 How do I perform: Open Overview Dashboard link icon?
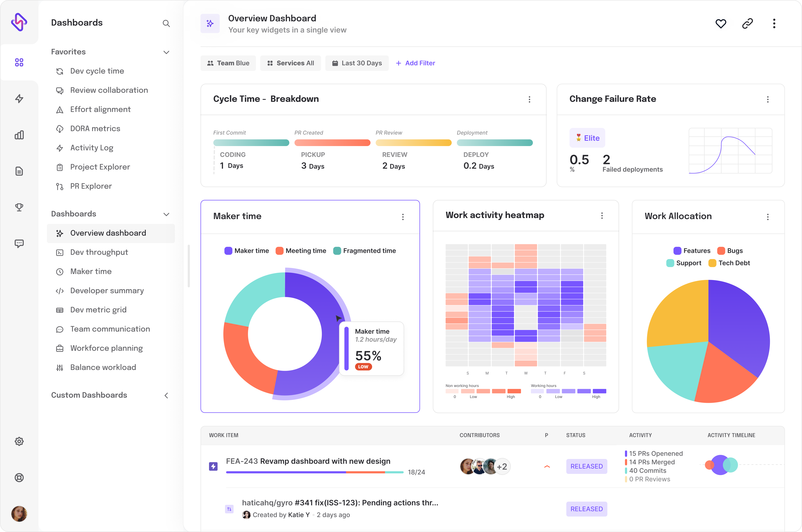click(x=747, y=23)
